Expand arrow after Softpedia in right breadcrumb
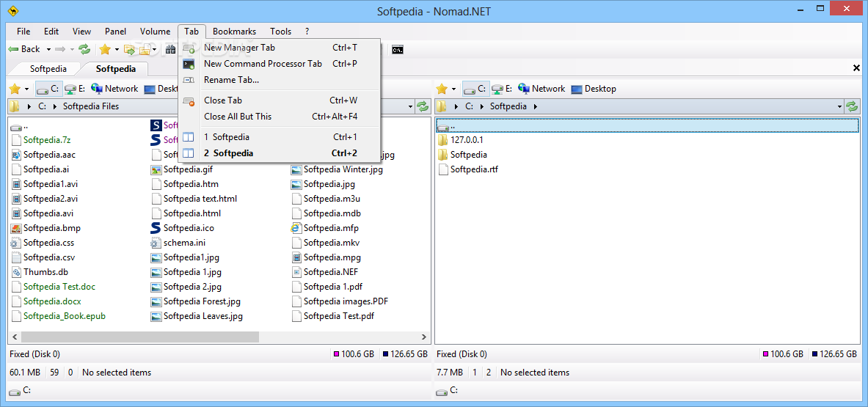 535,106
